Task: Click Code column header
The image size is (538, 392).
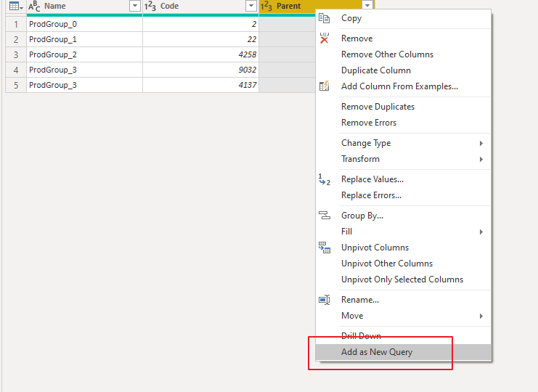Action: 200,7
